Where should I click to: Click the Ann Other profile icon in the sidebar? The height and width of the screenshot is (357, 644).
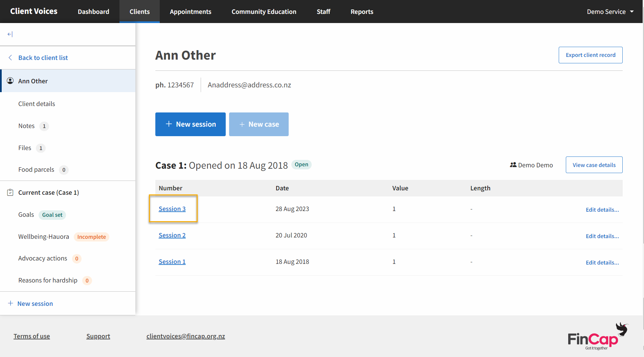10,81
